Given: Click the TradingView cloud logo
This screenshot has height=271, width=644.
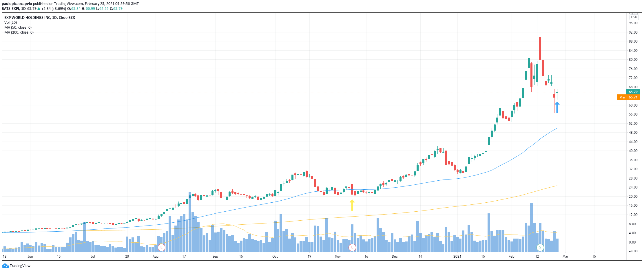Looking at the screenshot, I should pos(6,266).
